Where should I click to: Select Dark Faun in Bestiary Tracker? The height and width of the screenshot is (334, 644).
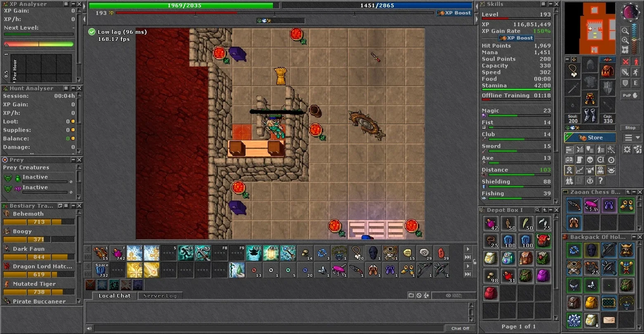pyautogui.click(x=28, y=249)
